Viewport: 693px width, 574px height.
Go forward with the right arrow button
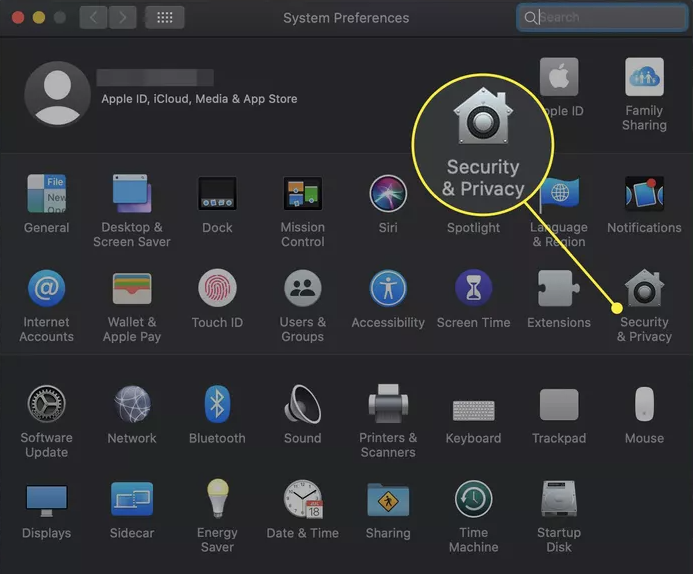[122, 17]
